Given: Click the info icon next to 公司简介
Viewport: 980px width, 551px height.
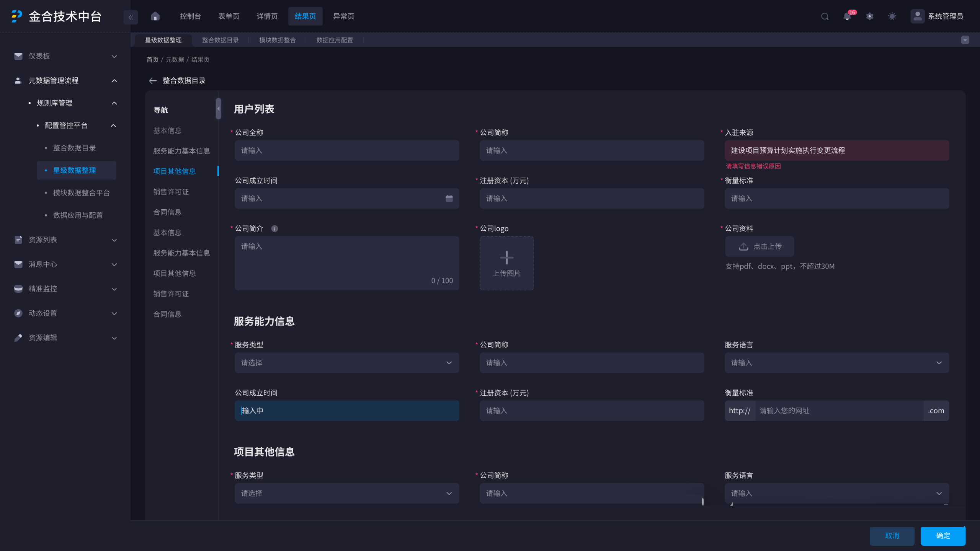Looking at the screenshot, I should pos(274,228).
